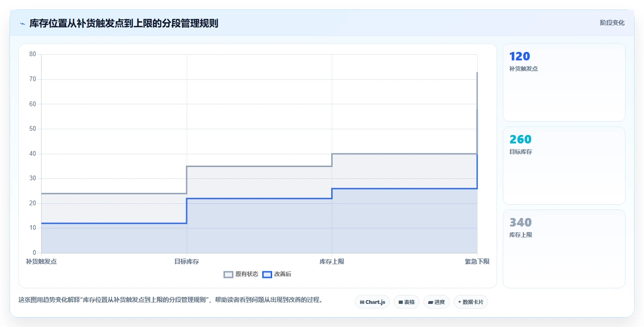The height and width of the screenshot is (327, 644).
Task: Click the 改善后 legend label
Action: tap(283, 274)
